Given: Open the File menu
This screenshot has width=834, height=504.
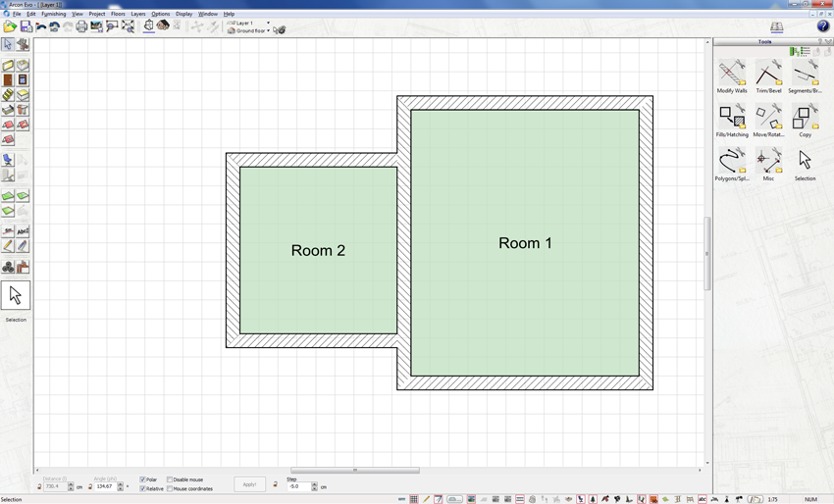Looking at the screenshot, I should (x=17, y=14).
